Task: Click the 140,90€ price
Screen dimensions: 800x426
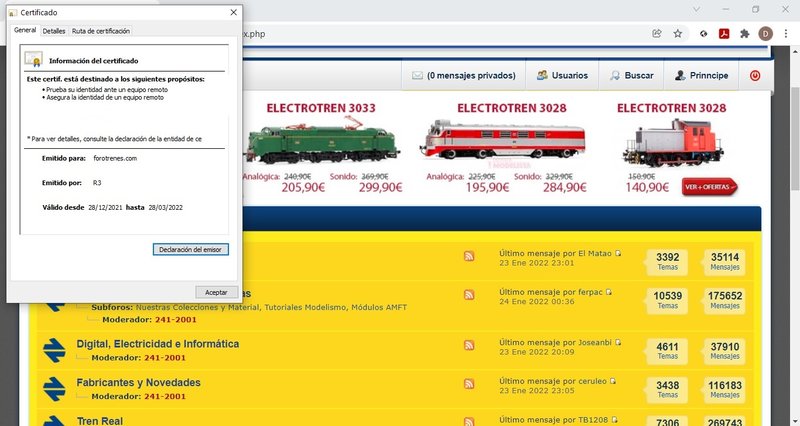Action: tap(647, 188)
